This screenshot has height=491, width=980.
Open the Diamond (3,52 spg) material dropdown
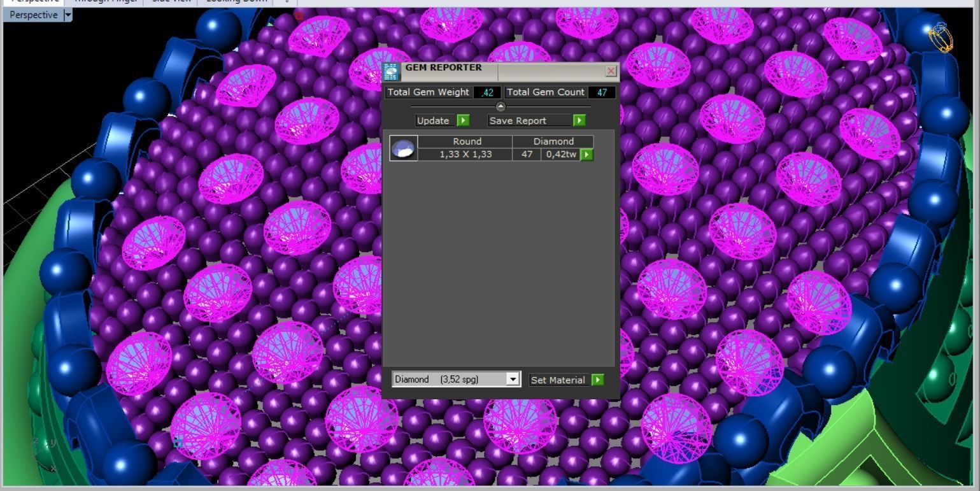tap(513, 379)
